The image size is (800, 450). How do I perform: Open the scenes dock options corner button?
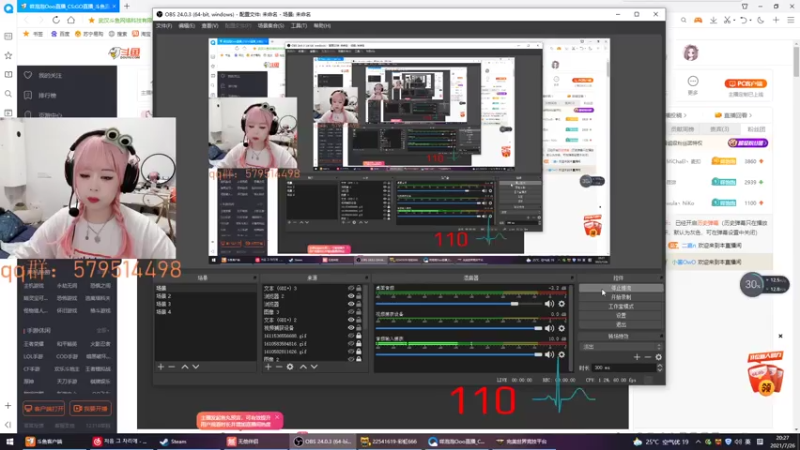coord(255,278)
